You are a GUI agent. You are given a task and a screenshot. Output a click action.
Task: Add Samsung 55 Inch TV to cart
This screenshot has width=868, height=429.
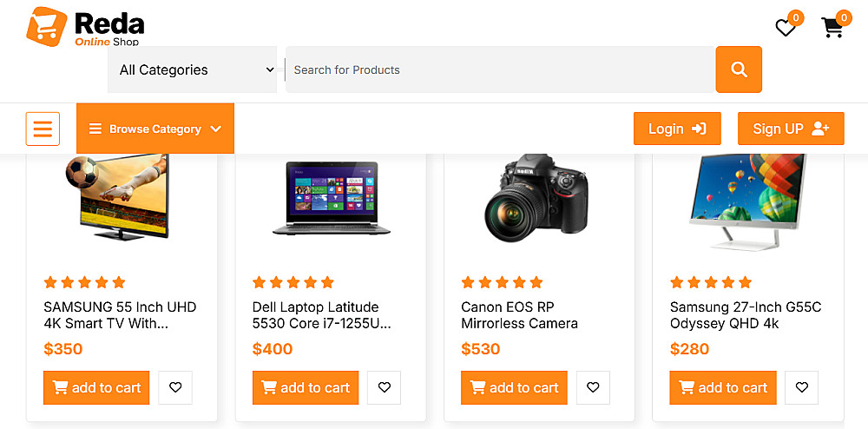[x=96, y=387]
